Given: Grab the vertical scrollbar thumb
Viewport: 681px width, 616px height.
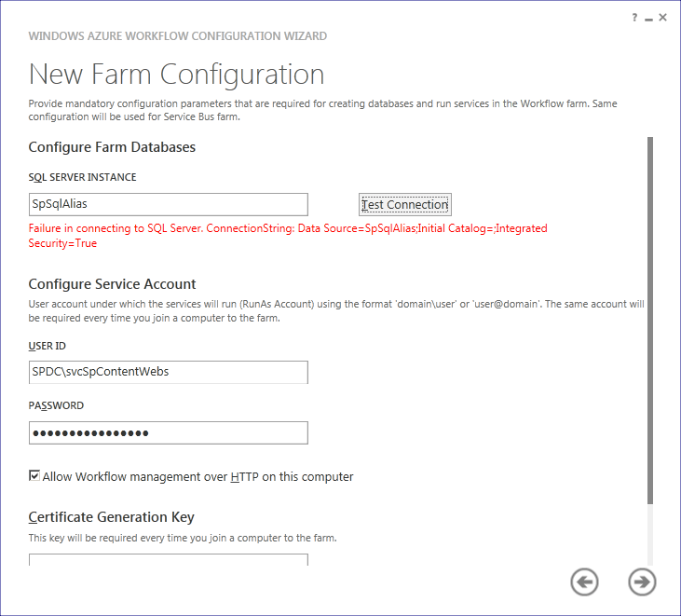Looking at the screenshot, I should [x=649, y=321].
